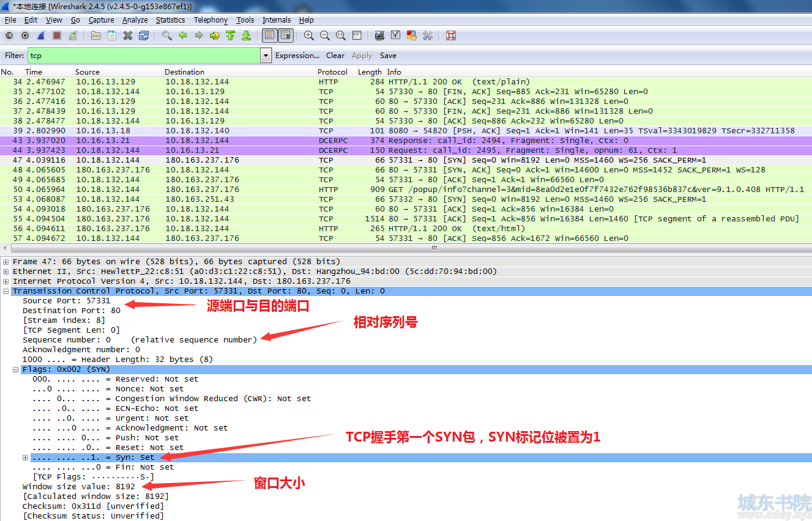Viewport: 812px width, 521px height.
Task: Click the tcp filter input field
Action: pos(144,56)
